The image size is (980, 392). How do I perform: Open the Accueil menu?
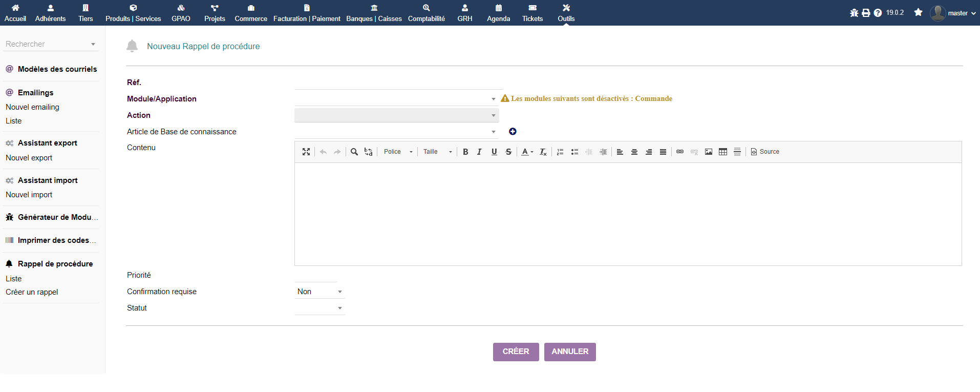15,13
